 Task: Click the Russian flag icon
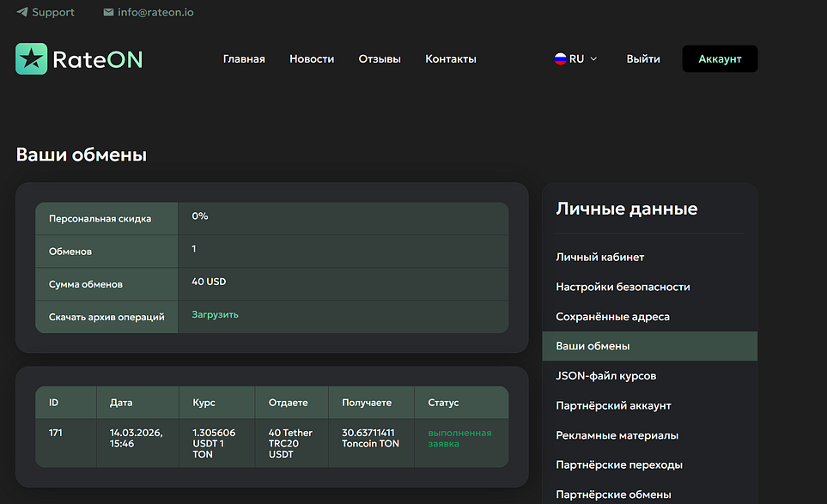560,59
